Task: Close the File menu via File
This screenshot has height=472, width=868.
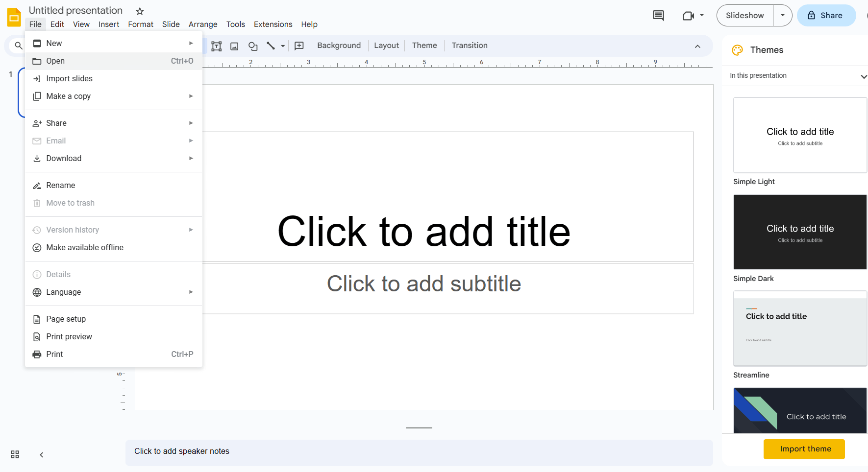Action: point(35,24)
